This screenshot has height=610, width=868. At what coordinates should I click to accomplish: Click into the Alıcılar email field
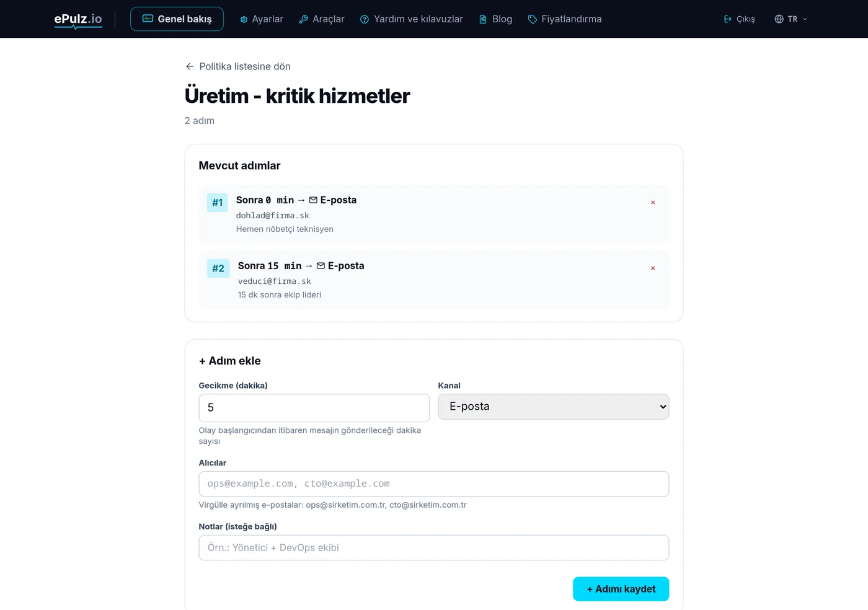(x=434, y=484)
